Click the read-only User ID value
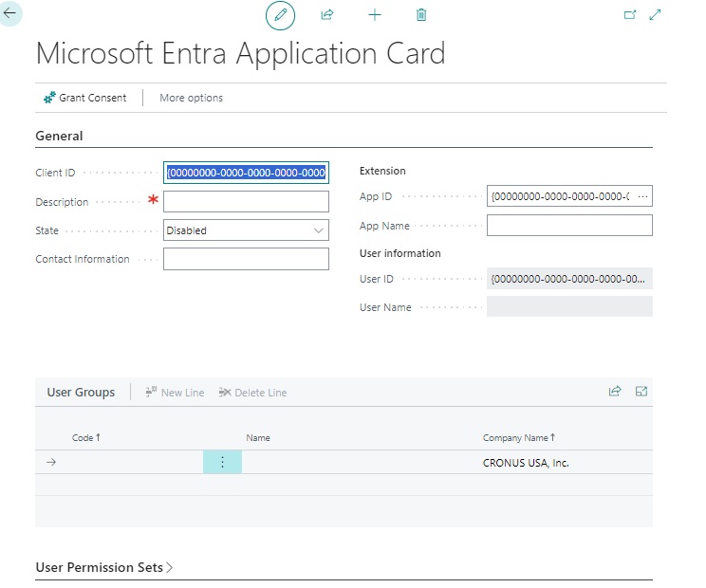706x588 pixels. click(569, 279)
